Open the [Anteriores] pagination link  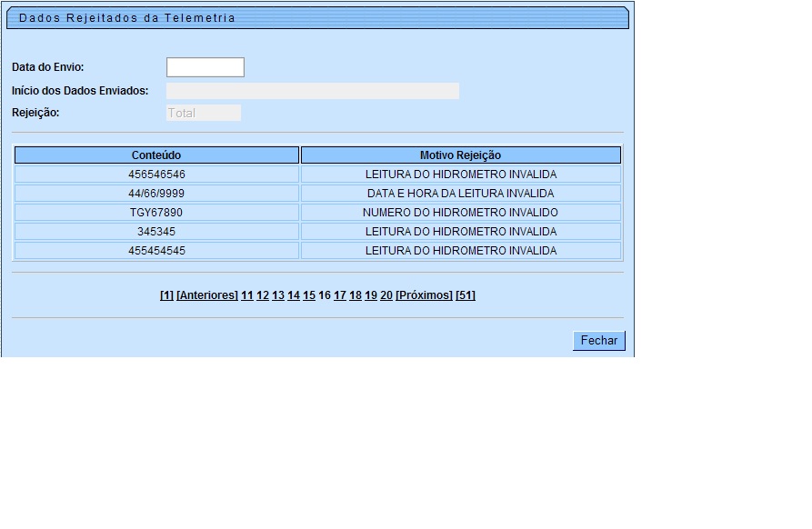coord(206,295)
